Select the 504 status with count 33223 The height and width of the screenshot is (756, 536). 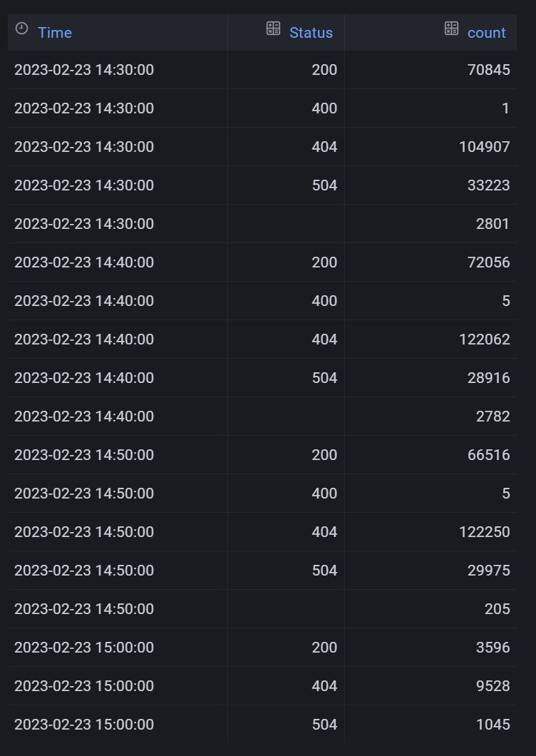[324, 185]
